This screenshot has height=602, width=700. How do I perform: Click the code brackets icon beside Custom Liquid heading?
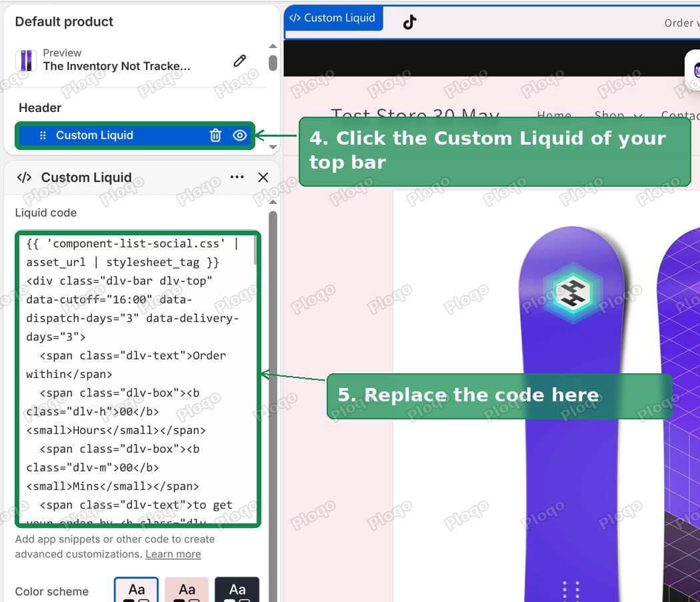tap(24, 177)
